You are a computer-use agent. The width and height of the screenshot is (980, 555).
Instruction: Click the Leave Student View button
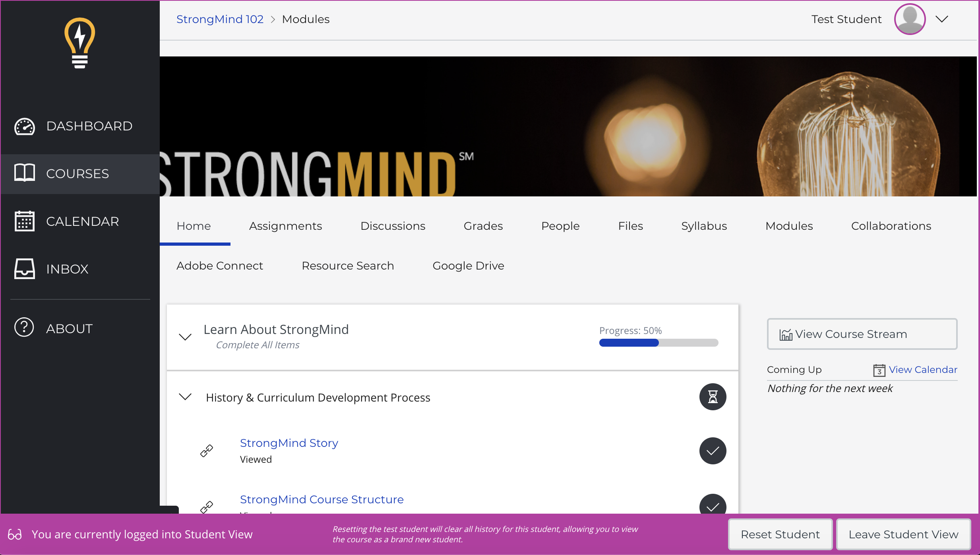click(903, 534)
